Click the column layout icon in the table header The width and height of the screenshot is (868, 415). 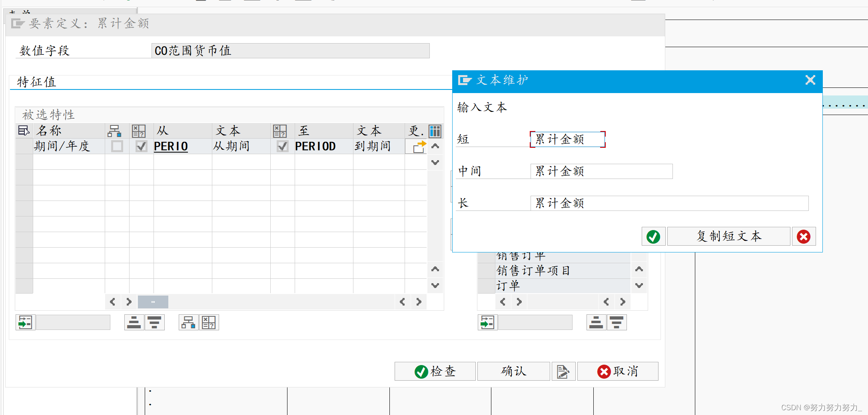coord(435,131)
